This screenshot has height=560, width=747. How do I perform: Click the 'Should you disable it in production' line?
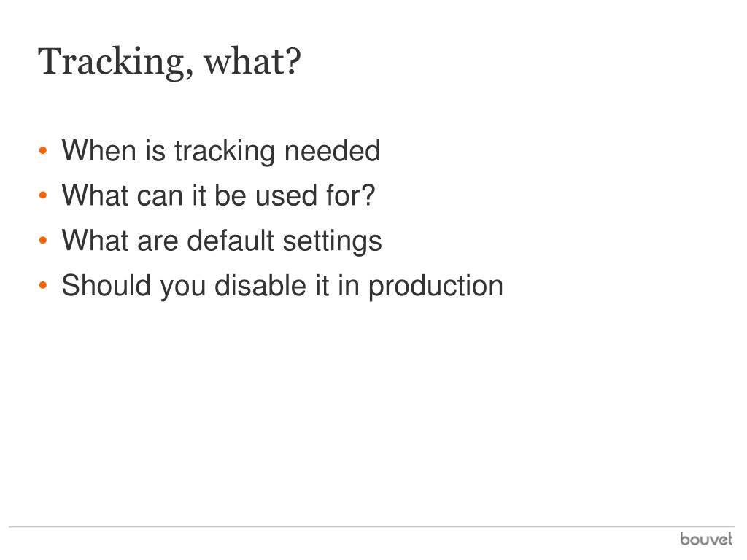[282, 286]
